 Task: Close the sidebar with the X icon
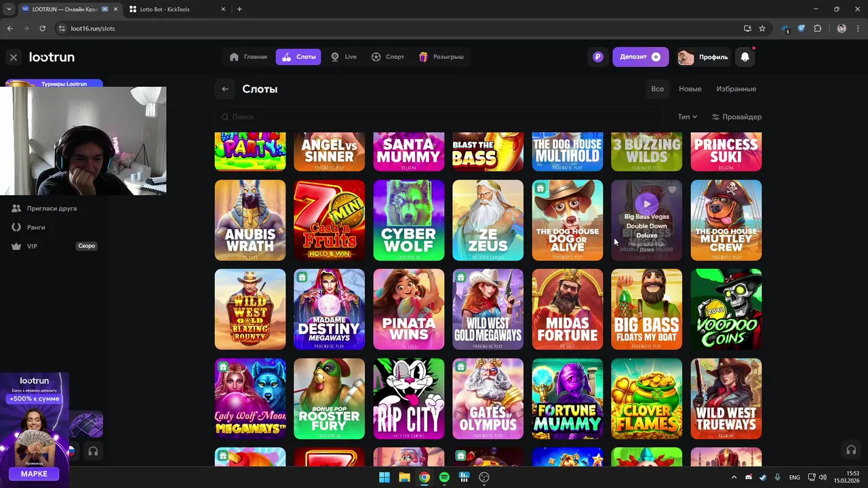[x=13, y=58]
